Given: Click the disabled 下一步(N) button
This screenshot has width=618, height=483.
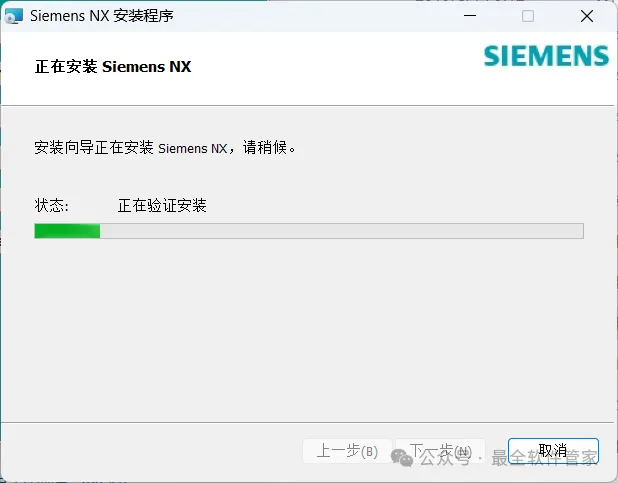Looking at the screenshot, I should pos(440,451).
